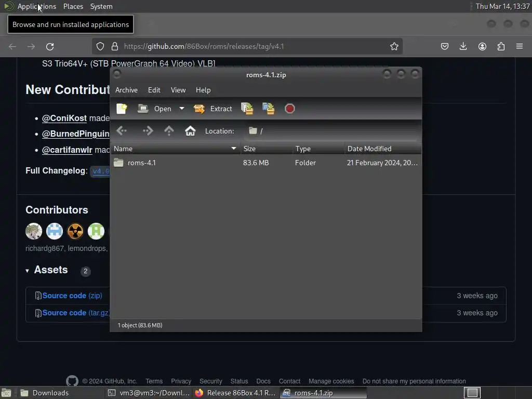Bookmark this page with the star icon
This screenshot has height=399, width=532.
(x=394, y=46)
